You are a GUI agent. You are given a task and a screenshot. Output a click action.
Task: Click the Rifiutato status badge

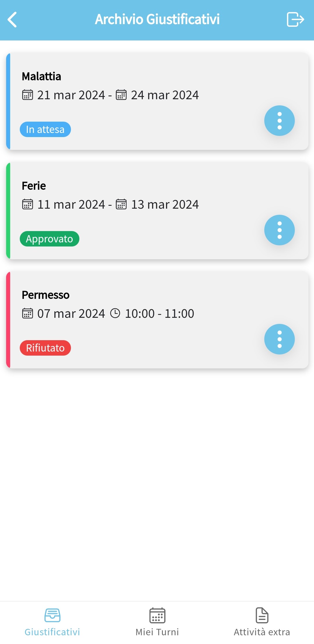(45, 348)
